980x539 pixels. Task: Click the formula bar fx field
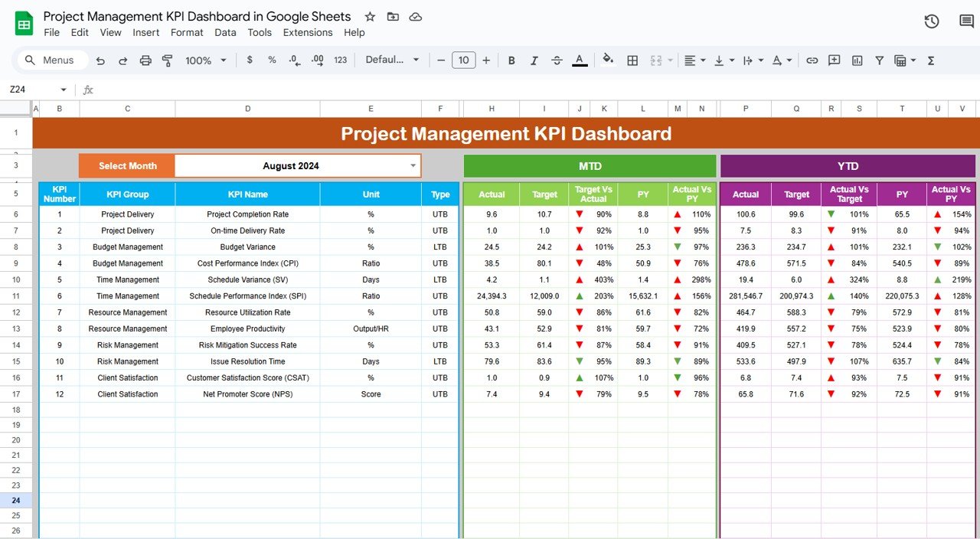coord(536,90)
